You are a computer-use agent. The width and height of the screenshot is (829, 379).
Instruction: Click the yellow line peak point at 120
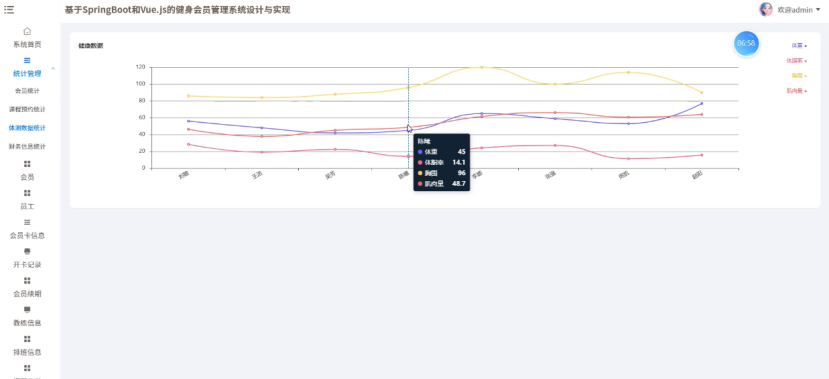pyautogui.click(x=482, y=67)
